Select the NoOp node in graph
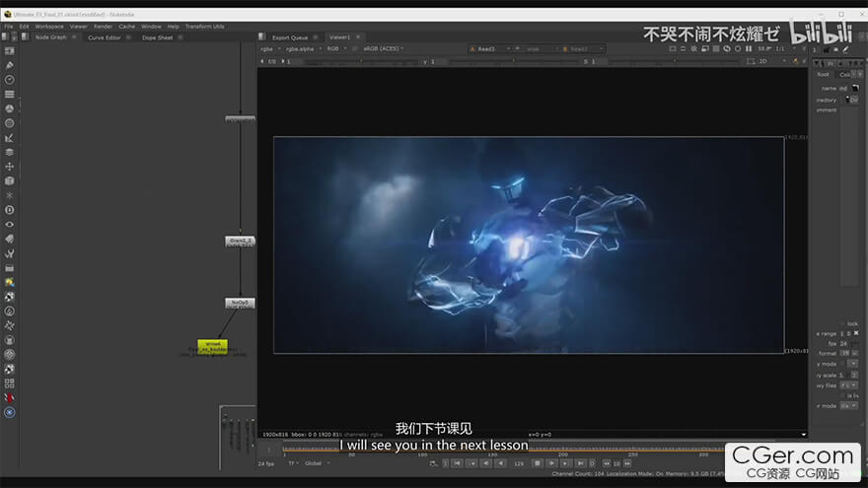Screen dimensions: 868x488 point(240,303)
